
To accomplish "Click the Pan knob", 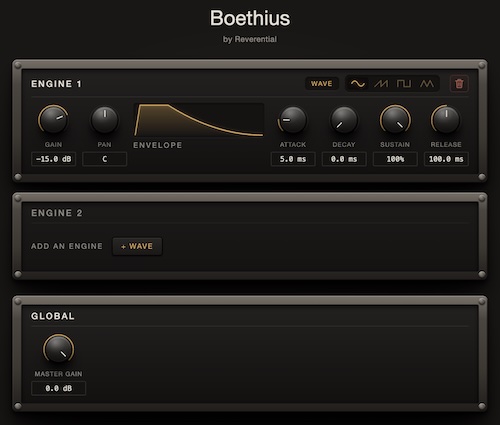I will pos(104,120).
